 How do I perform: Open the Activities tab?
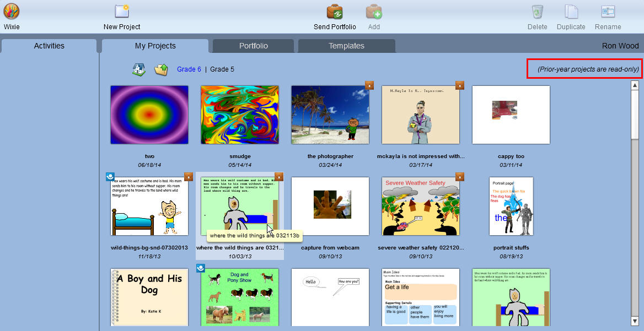(x=49, y=46)
